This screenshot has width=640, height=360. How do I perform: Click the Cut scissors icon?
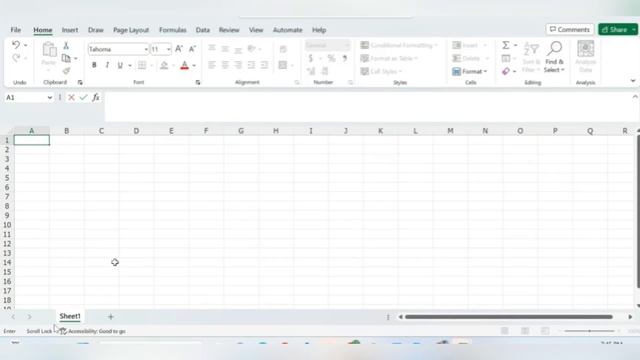66,46
